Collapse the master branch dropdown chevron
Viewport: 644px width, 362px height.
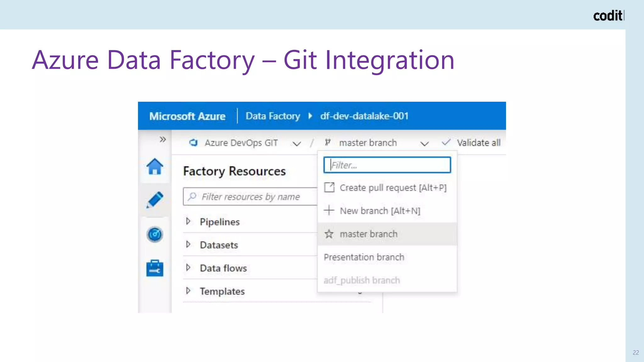coord(425,144)
